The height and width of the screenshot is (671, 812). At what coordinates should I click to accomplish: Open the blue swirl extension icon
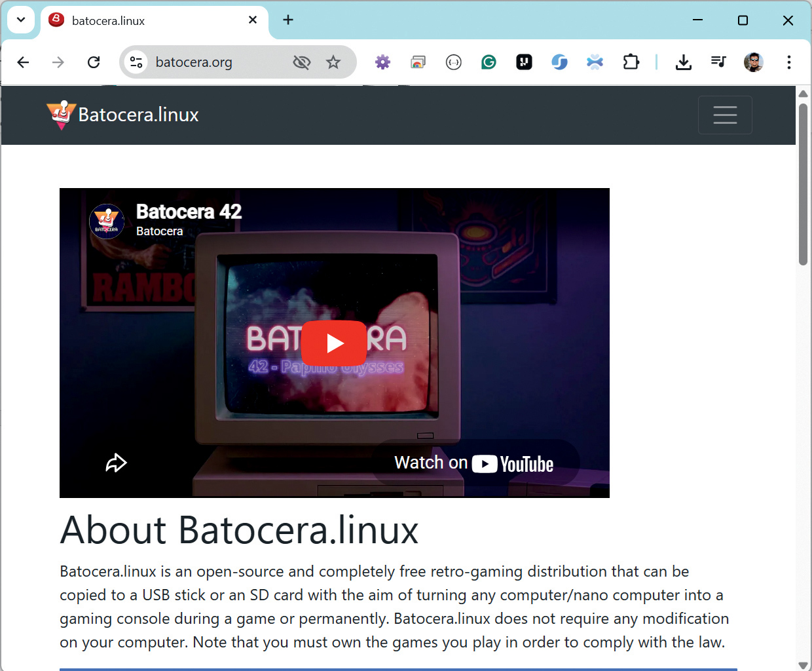[559, 62]
